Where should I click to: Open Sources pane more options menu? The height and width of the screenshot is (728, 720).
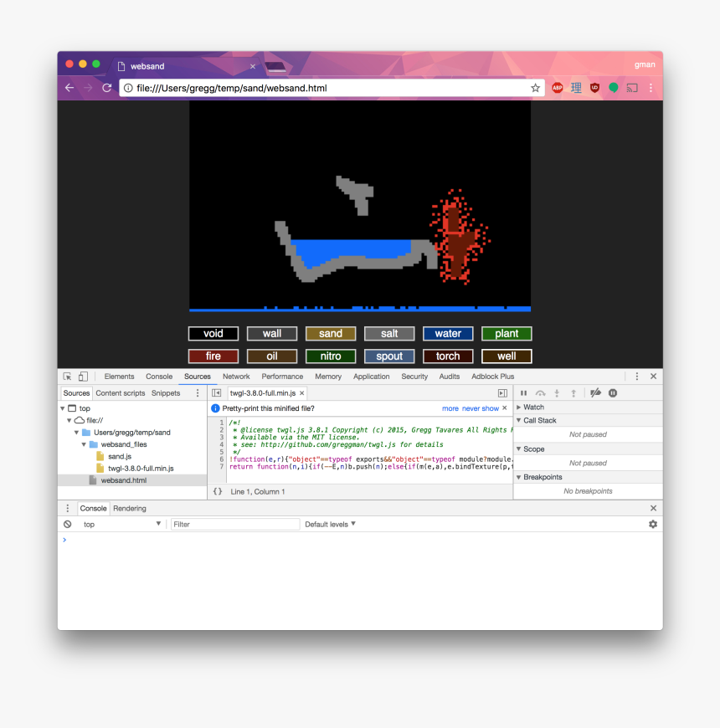click(198, 393)
